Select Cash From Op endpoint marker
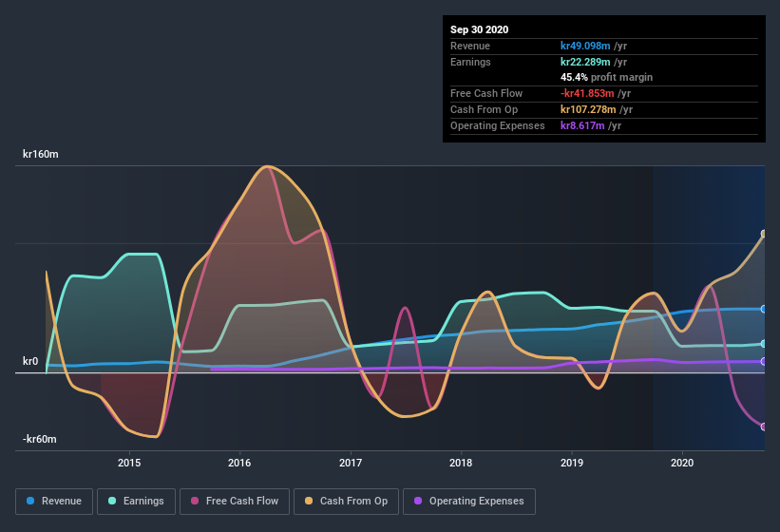The image size is (780, 532). coord(764,234)
